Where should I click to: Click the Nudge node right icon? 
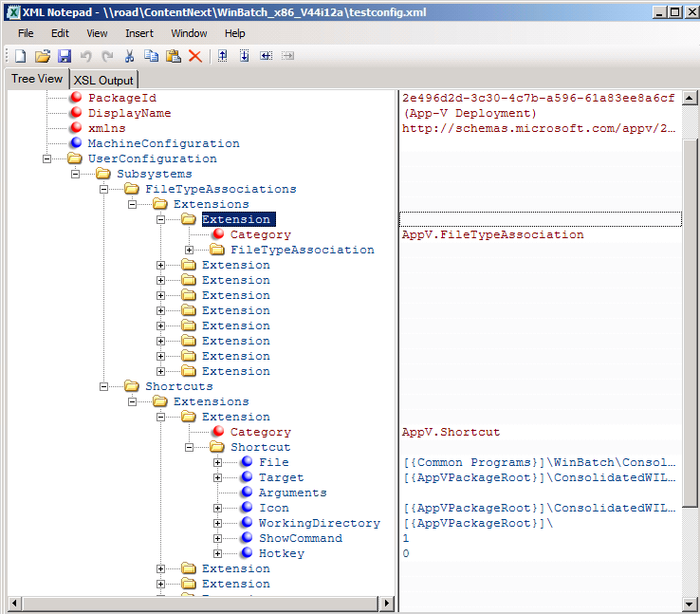[x=288, y=56]
